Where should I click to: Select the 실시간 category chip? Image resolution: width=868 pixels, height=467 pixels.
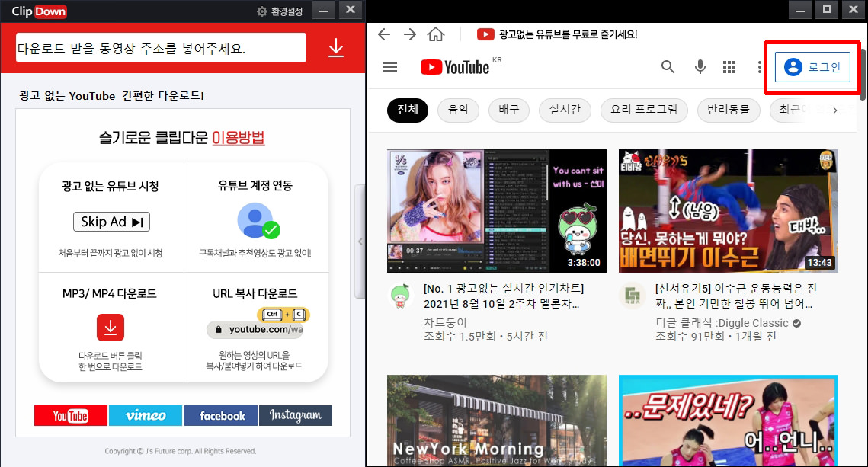tap(565, 110)
